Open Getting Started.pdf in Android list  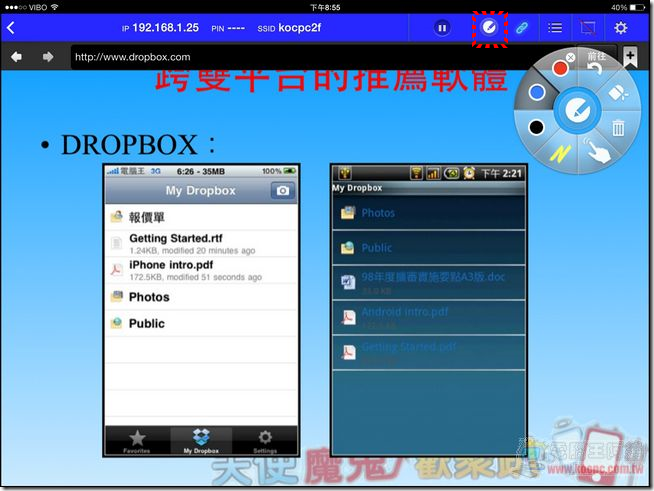click(x=429, y=353)
